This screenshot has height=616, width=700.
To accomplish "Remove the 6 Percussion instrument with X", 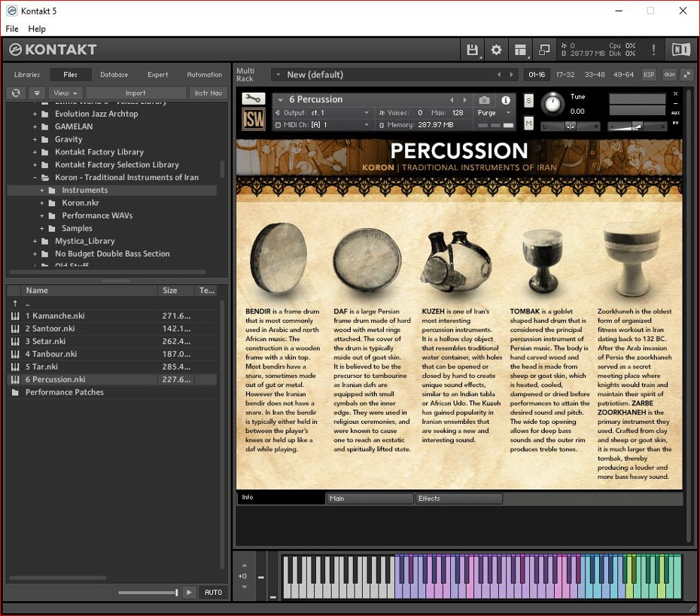I will pyautogui.click(x=675, y=94).
